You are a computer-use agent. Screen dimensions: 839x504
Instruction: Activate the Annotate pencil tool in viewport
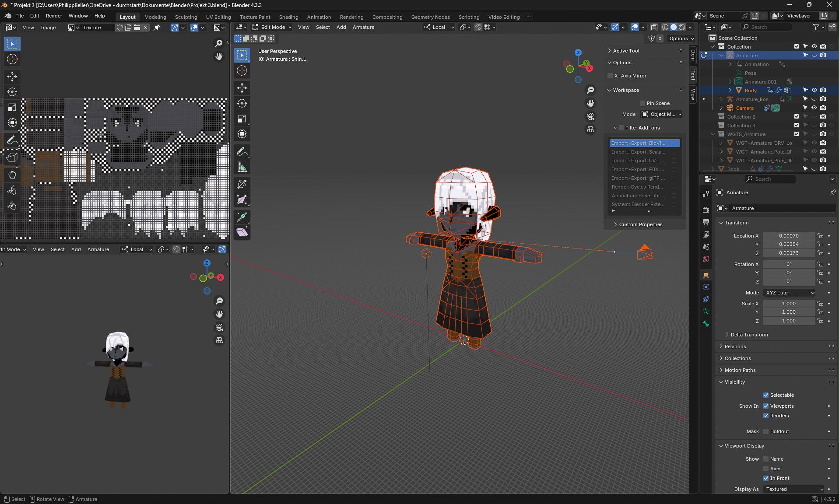pyautogui.click(x=242, y=152)
